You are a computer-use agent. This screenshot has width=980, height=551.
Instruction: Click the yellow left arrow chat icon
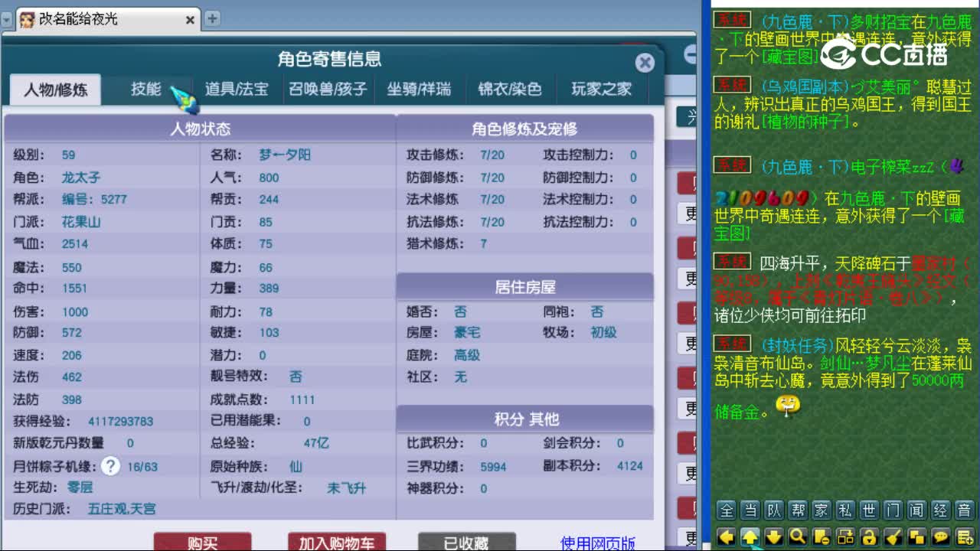(x=727, y=536)
